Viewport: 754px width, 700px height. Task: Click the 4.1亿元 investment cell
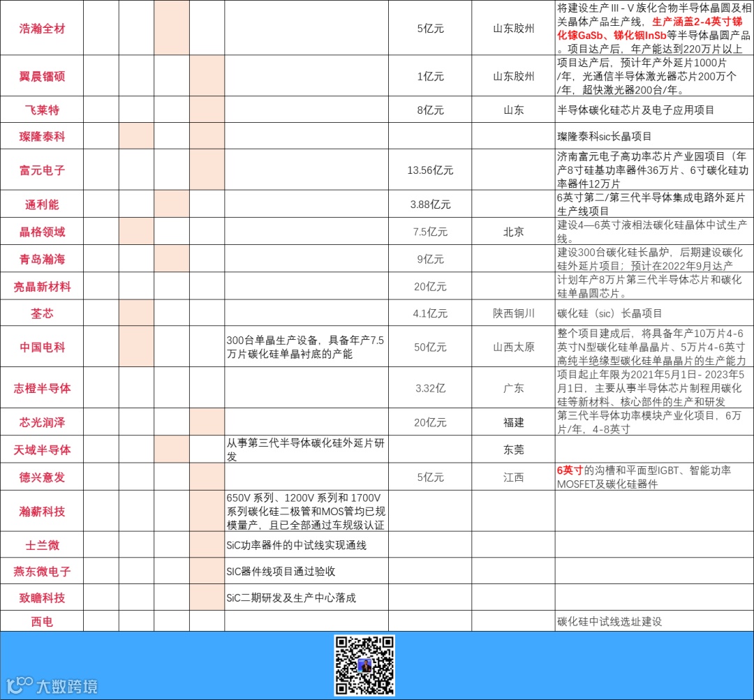click(x=430, y=313)
